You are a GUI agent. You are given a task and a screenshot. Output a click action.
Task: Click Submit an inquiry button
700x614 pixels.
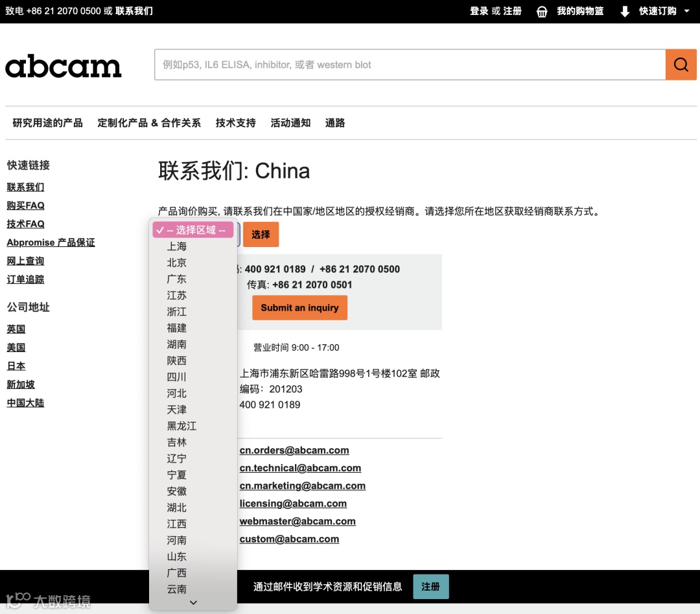click(x=299, y=308)
